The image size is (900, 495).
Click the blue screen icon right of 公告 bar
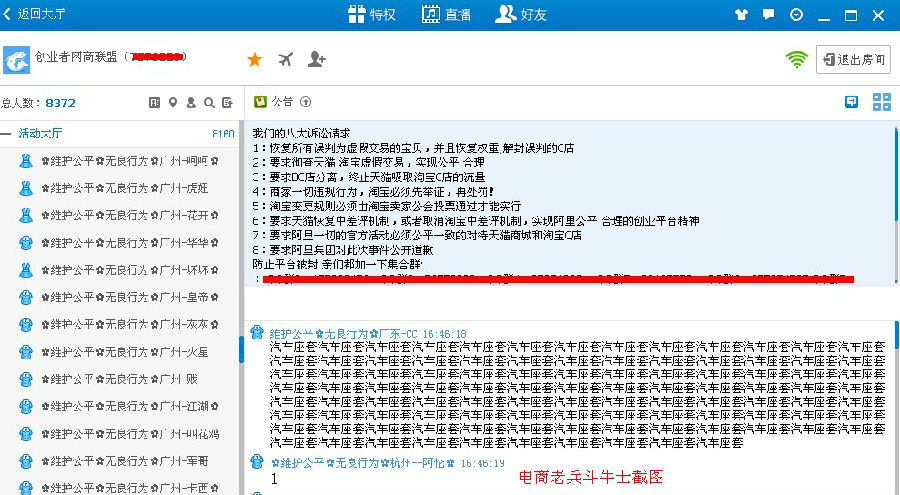coord(851,102)
